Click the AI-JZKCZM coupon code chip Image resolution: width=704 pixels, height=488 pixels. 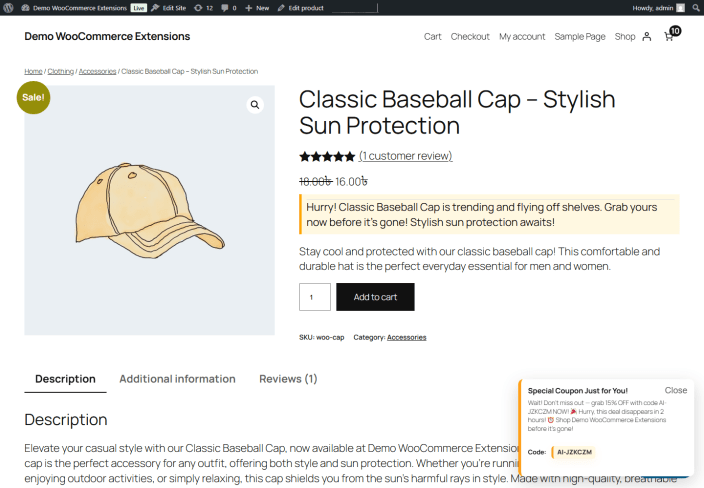(x=574, y=452)
